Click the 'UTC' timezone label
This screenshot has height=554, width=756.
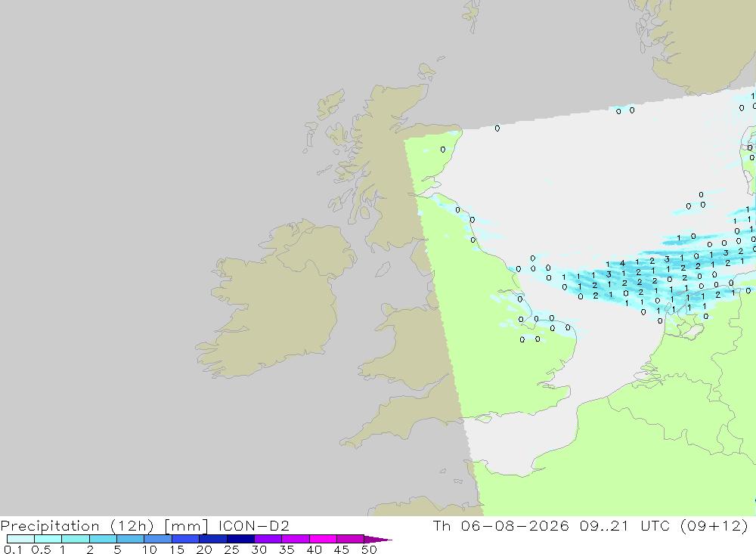[x=655, y=525]
